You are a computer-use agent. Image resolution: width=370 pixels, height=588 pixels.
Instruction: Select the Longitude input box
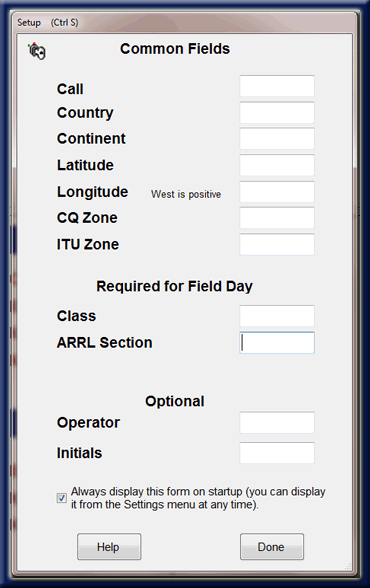277,192
